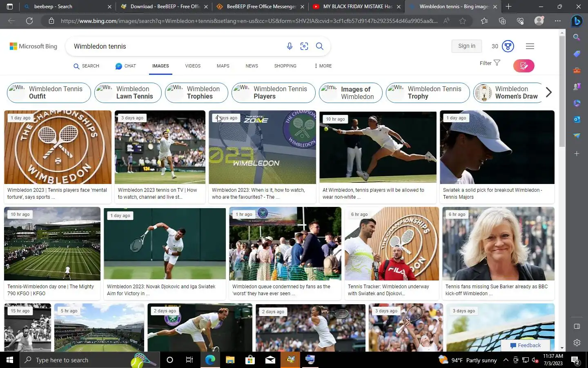This screenshot has height=368, width=588.
Task: Switch to the CHAT tab
Action: 126,66
